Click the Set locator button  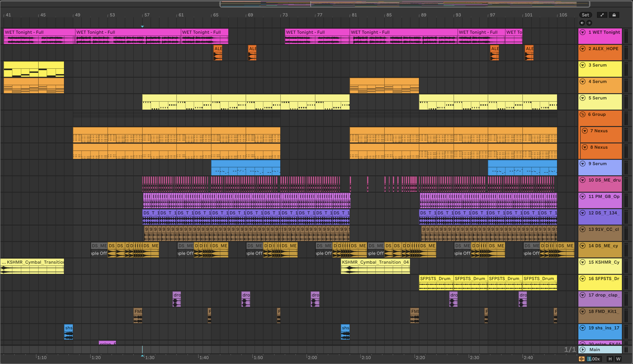(585, 15)
